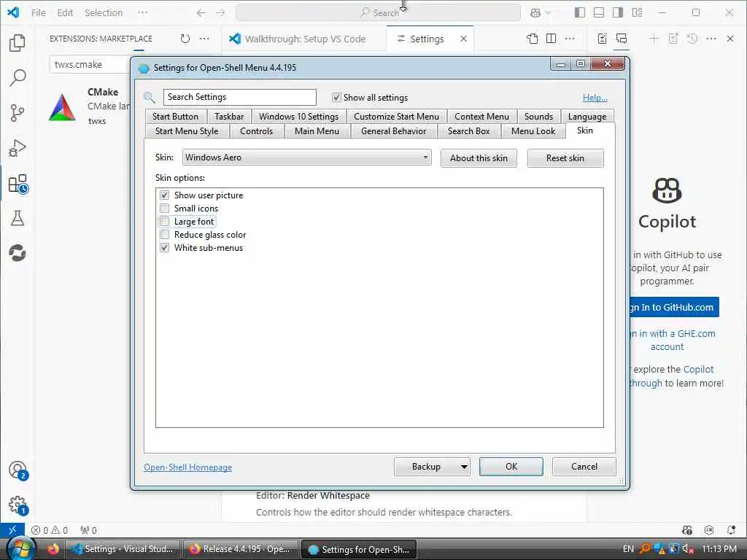
Task: Open the General Behavior tab
Action: point(393,131)
